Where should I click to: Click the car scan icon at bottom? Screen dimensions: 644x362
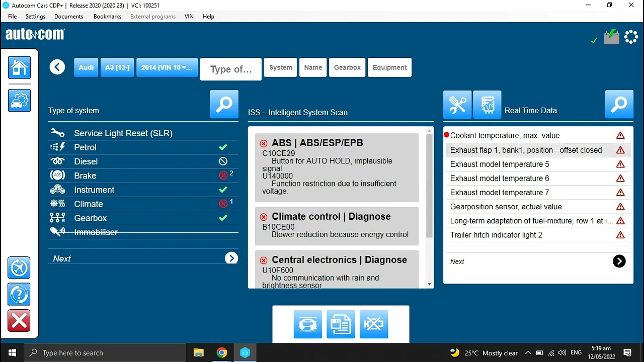tap(308, 324)
